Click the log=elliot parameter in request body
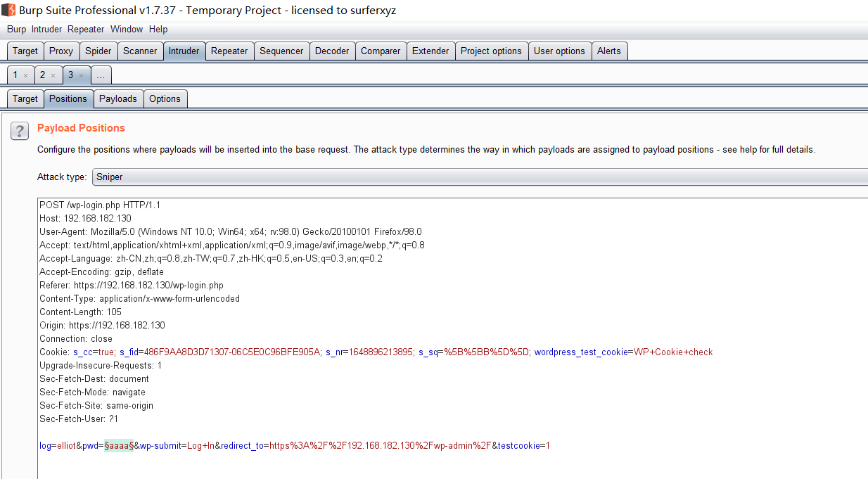Viewport: 868px width, 479px height. click(58, 445)
